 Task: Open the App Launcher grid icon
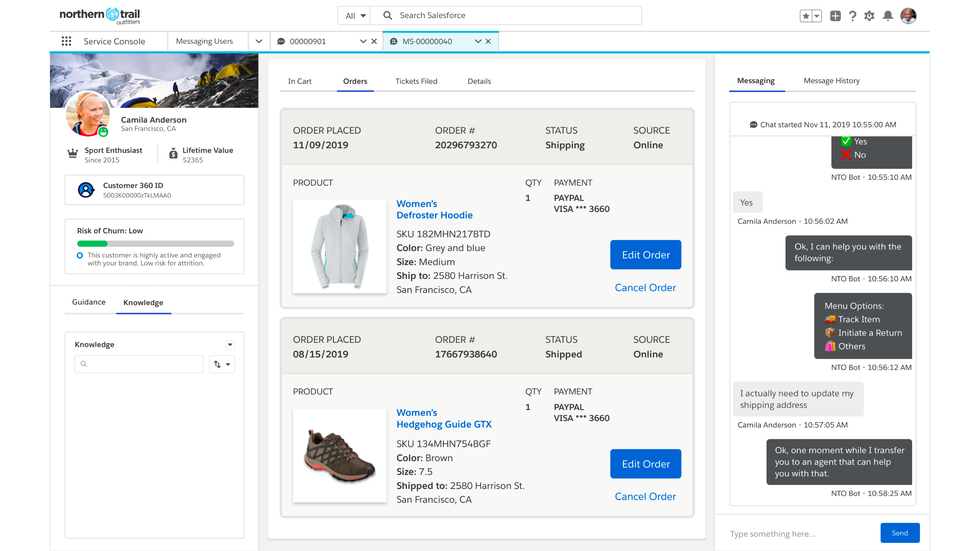point(66,41)
